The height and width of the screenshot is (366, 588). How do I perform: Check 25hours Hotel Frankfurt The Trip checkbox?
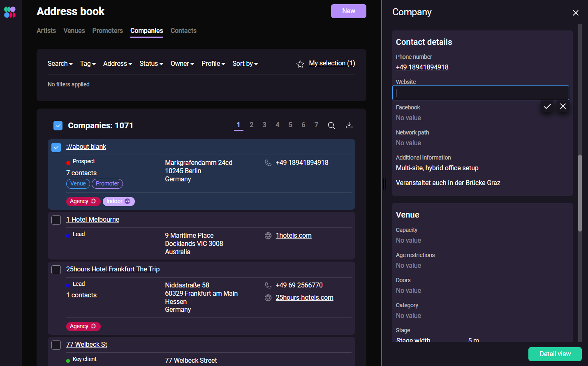pos(56,270)
